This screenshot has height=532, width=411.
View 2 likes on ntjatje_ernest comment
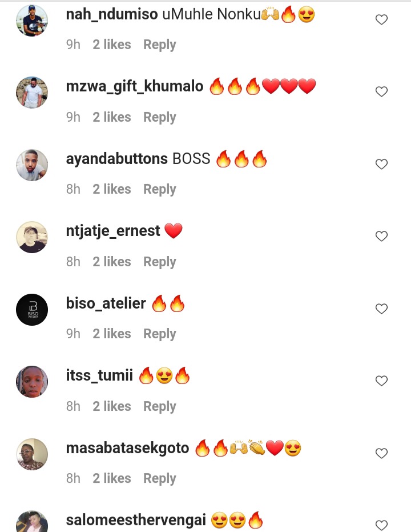coord(112,262)
